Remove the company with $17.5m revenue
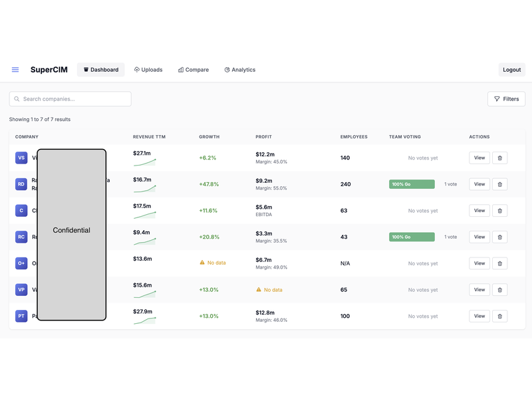This screenshot has height=399, width=532. (x=500, y=211)
